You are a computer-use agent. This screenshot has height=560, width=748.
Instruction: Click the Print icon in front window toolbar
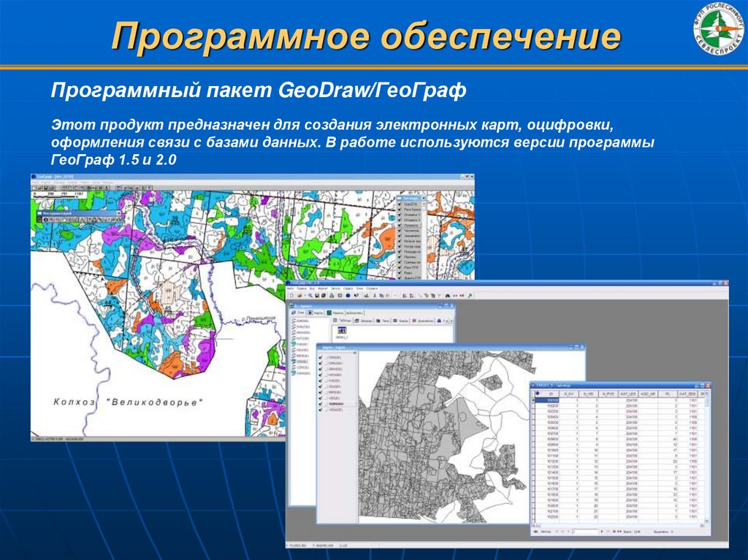332,296
